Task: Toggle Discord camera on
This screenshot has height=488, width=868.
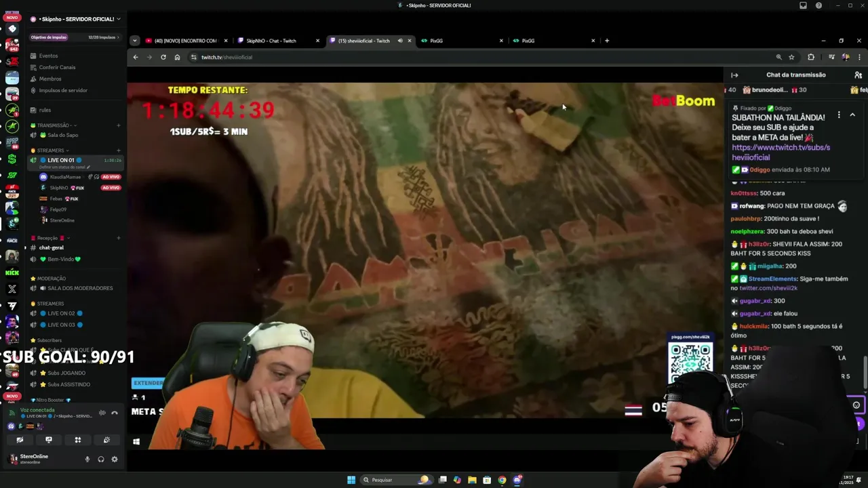Action: click(20, 440)
